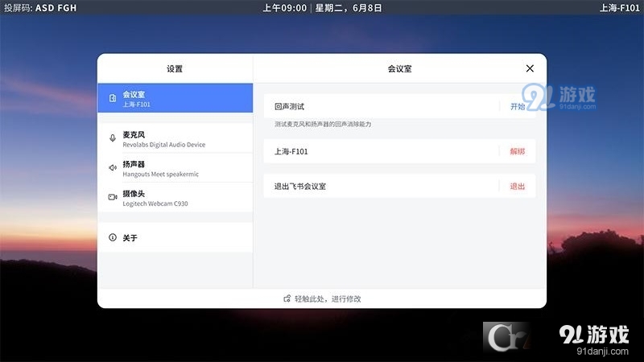The height and width of the screenshot is (362, 644).
Task: Open the 关于 section
Action: 175,237
